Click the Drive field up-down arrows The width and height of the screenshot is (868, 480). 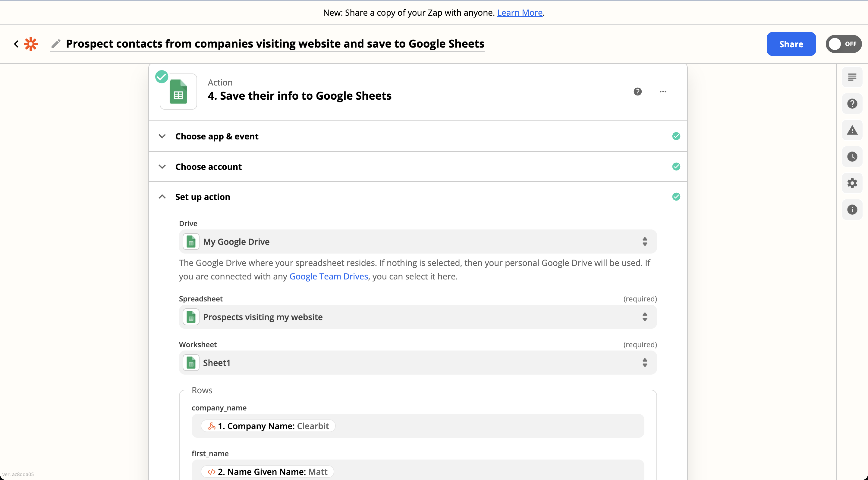click(x=645, y=242)
